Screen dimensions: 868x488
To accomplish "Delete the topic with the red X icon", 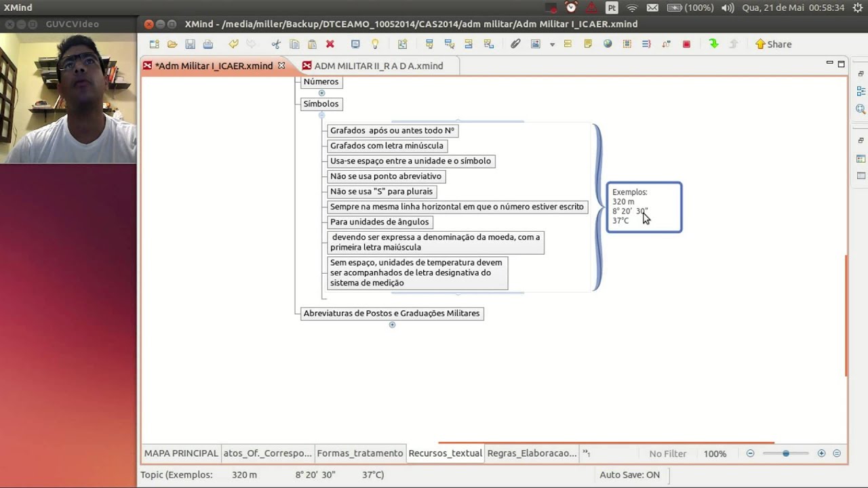I will [x=330, y=44].
